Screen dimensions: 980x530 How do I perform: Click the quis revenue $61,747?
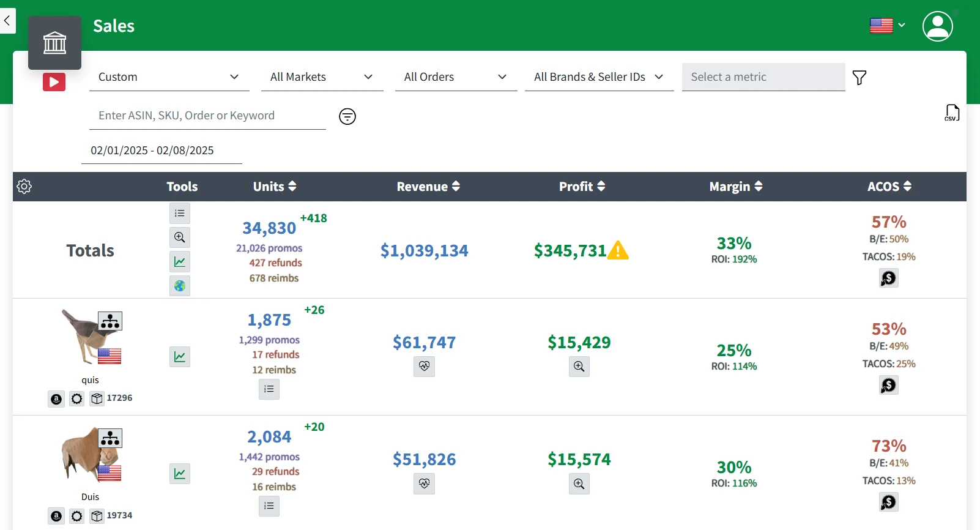[x=425, y=342]
